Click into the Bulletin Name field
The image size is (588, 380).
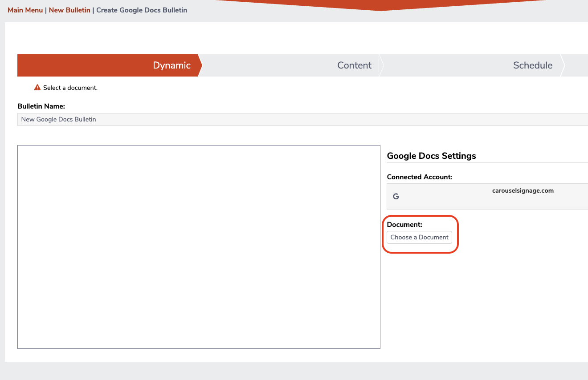(302, 119)
